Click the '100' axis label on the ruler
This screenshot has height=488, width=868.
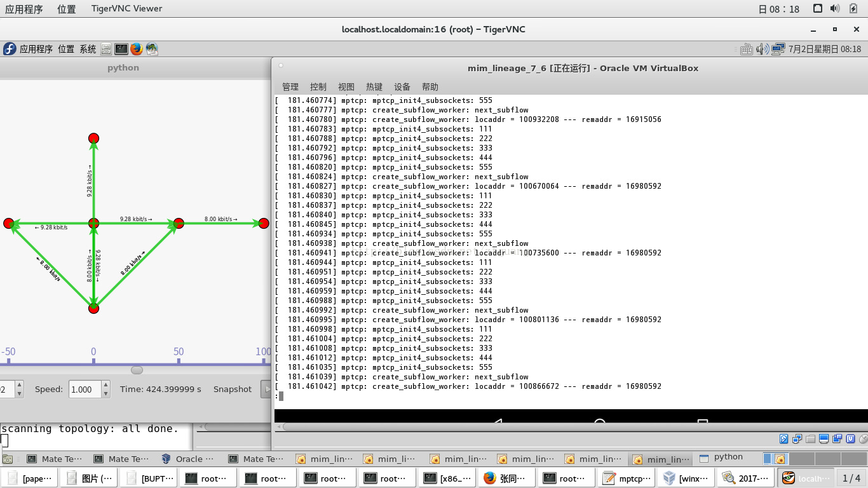click(263, 351)
